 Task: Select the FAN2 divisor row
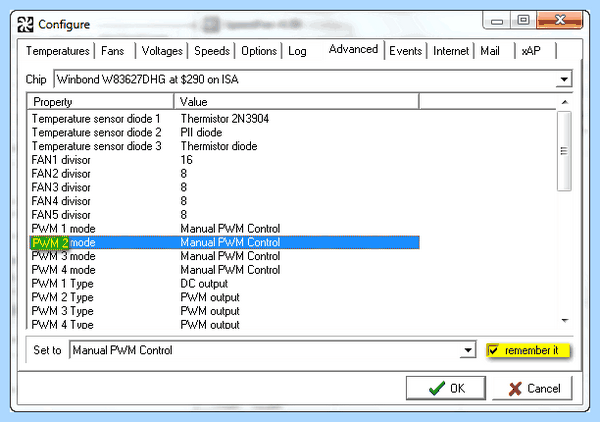click(x=224, y=174)
